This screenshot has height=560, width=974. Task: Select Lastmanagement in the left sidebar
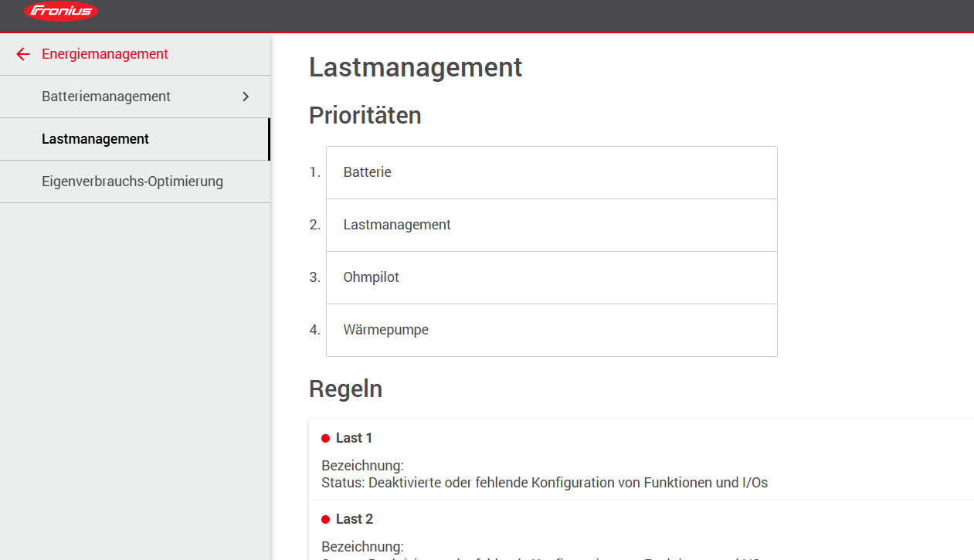click(x=95, y=139)
